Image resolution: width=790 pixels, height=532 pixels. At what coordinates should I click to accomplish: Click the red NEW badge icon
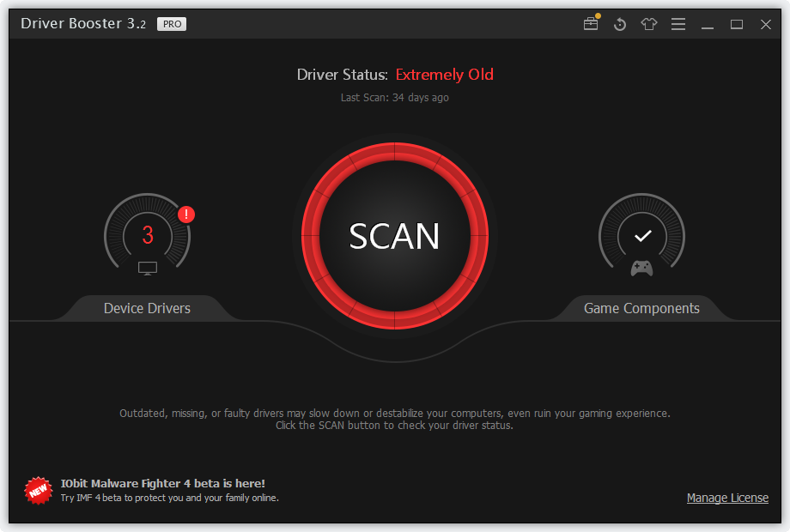coord(39,490)
